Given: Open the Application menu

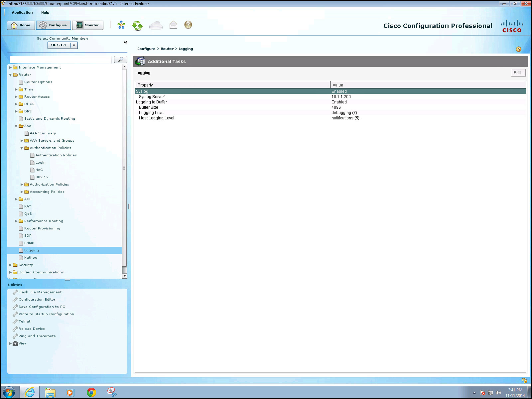Looking at the screenshot, I should [22, 13].
